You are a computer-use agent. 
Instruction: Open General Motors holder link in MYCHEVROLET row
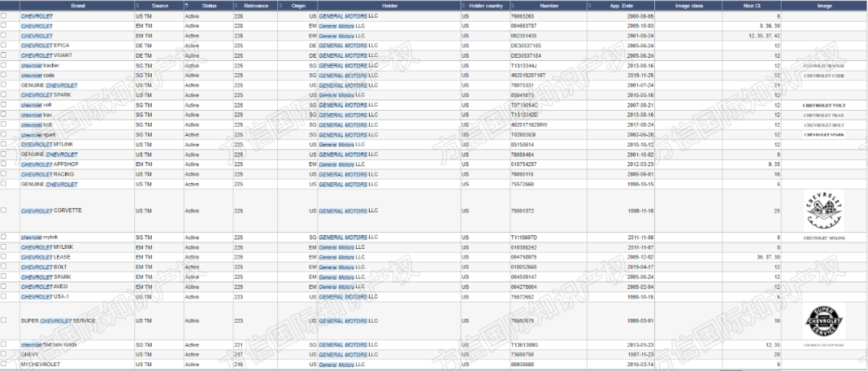pos(342,365)
